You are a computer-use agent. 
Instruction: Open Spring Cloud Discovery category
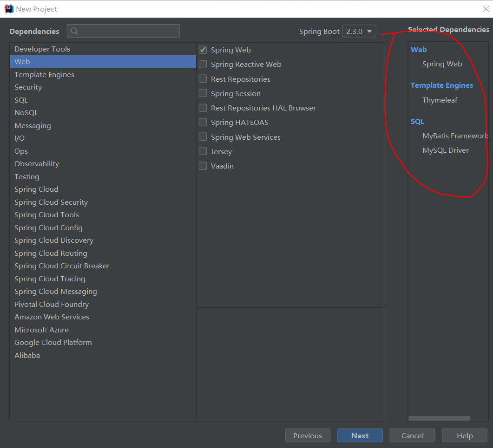tap(103, 240)
